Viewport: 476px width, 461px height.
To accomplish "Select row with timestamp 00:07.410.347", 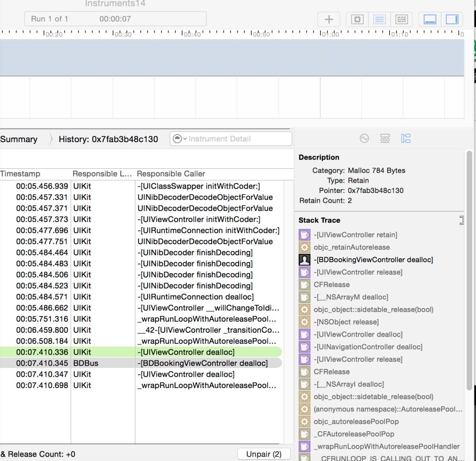I will click(x=141, y=374).
